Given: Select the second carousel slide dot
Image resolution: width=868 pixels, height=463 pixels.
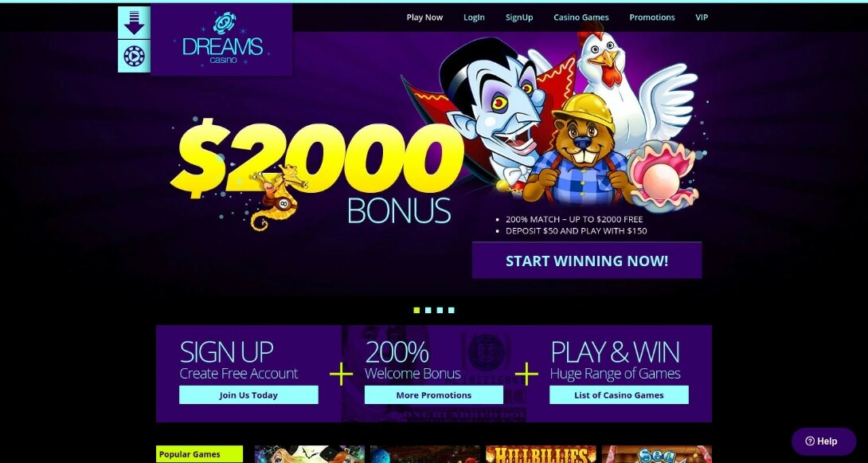Looking at the screenshot, I should coord(428,310).
